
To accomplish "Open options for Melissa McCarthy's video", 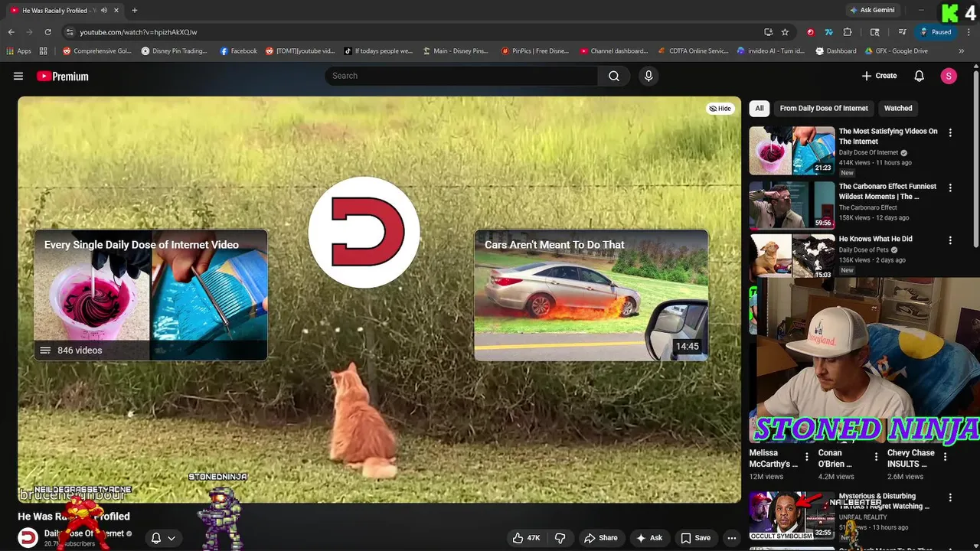I will pyautogui.click(x=807, y=457).
